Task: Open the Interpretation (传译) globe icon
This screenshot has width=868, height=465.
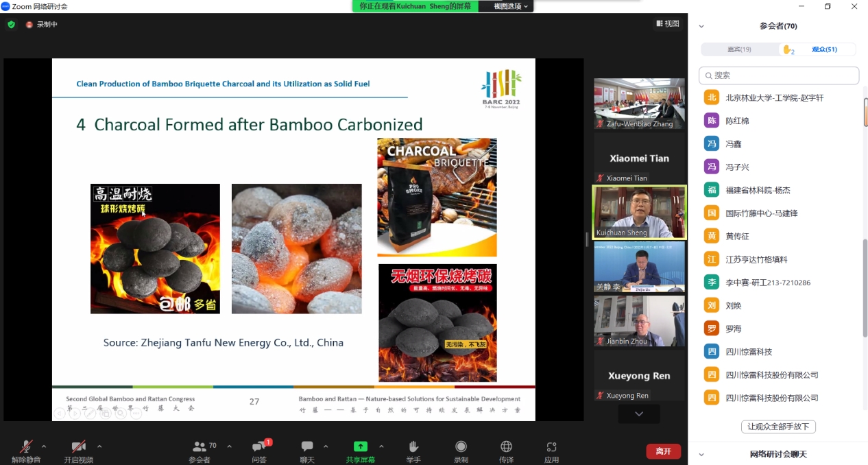Action: click(x=506, y=447)
